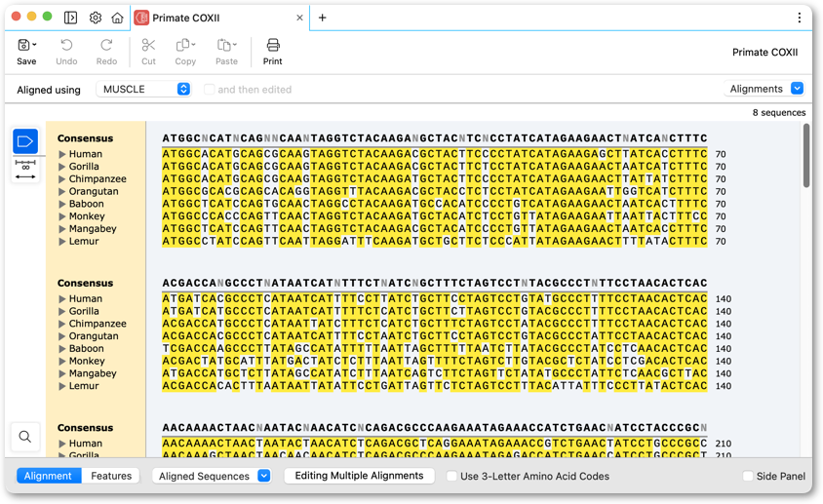Click the 210 position number on Human row

pos(724,444)
